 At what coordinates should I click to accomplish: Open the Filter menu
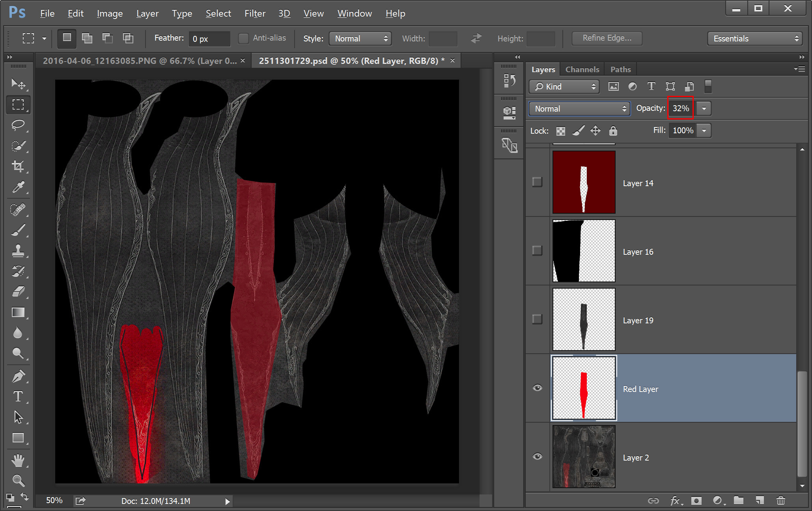click(x=255, y=13)
